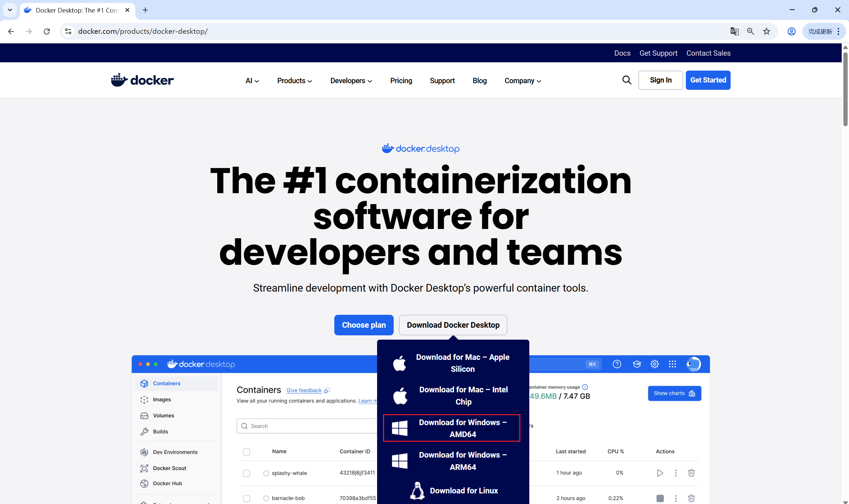Bookmark this page with the star icon
Image resolution: width=849 pixels, height=504 pixels.
[x=766, y=31]
